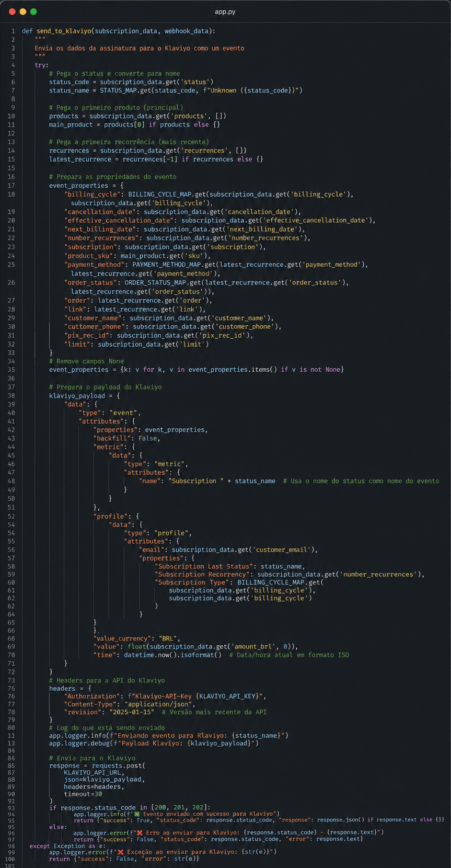Click comment "# Envia para o Klaviyo"

point(92,758)
